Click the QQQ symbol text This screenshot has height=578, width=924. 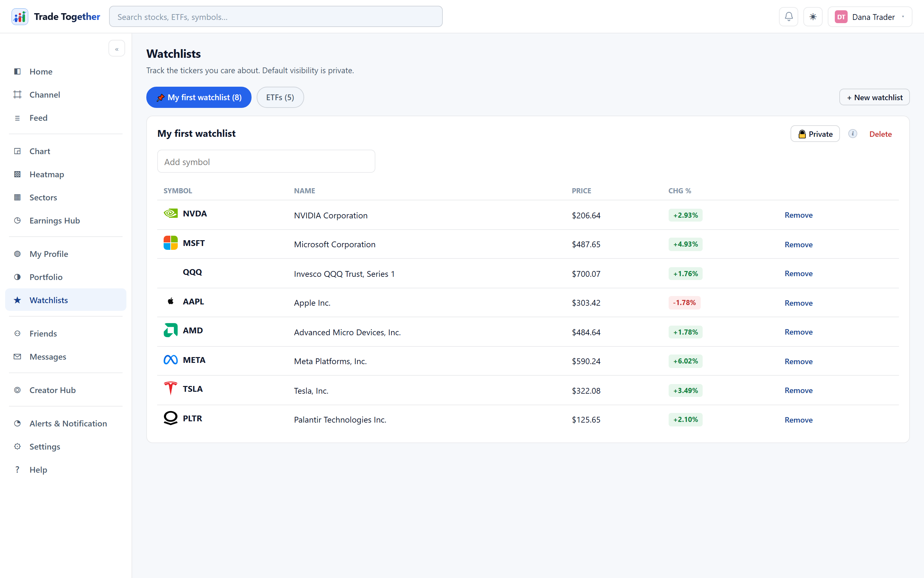coord(193,272)
